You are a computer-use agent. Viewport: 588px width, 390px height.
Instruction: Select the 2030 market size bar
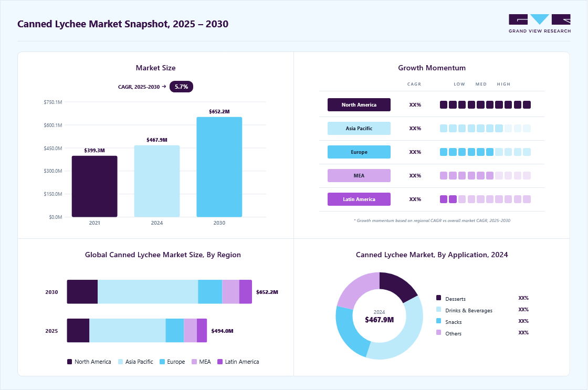219,167
